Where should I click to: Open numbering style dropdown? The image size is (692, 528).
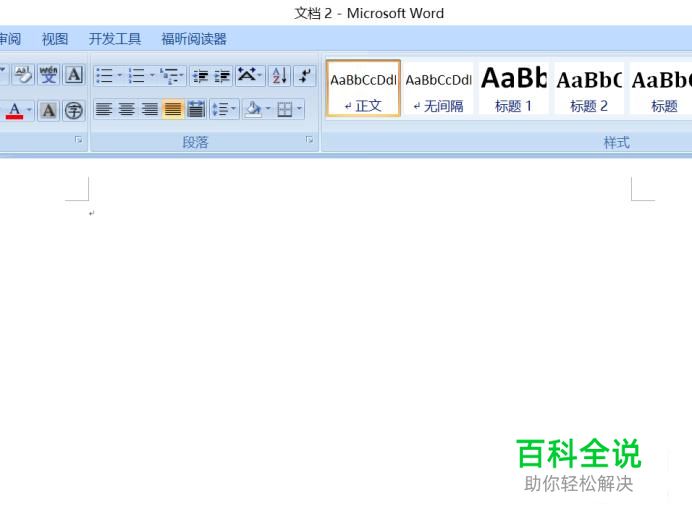[152, 75]
